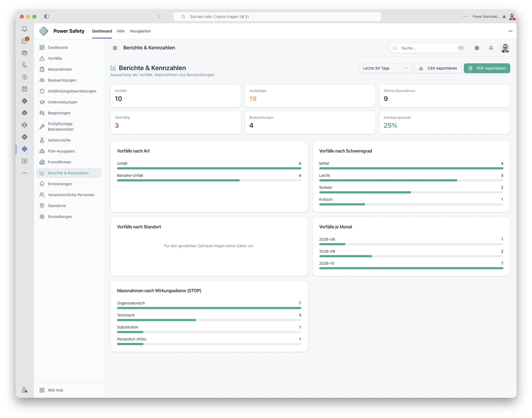
Task: Open Massnahmen in the sidebar
Action: tap(68, 69)
